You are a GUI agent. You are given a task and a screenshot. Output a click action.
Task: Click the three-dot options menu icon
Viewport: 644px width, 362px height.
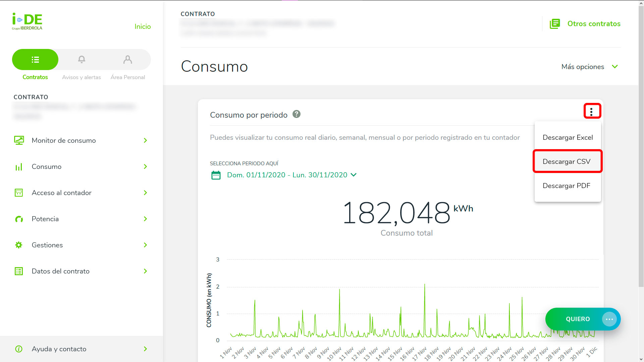coord(592,112)
